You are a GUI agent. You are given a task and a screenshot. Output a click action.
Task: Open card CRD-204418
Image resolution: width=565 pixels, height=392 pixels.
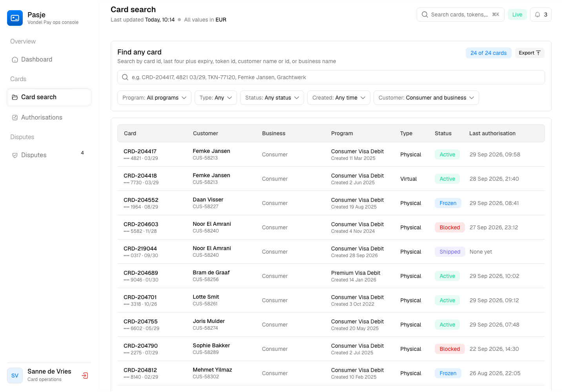tap(140, 176)
